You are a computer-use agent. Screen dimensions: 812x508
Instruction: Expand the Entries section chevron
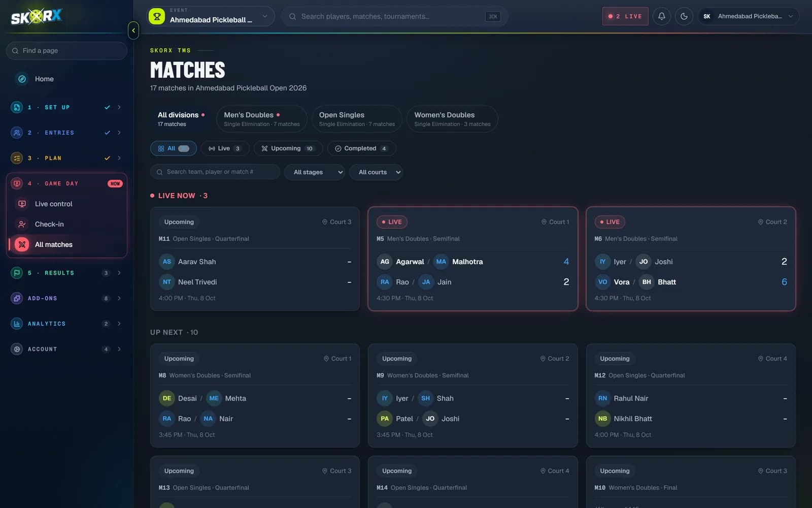(x=119, y=133)
